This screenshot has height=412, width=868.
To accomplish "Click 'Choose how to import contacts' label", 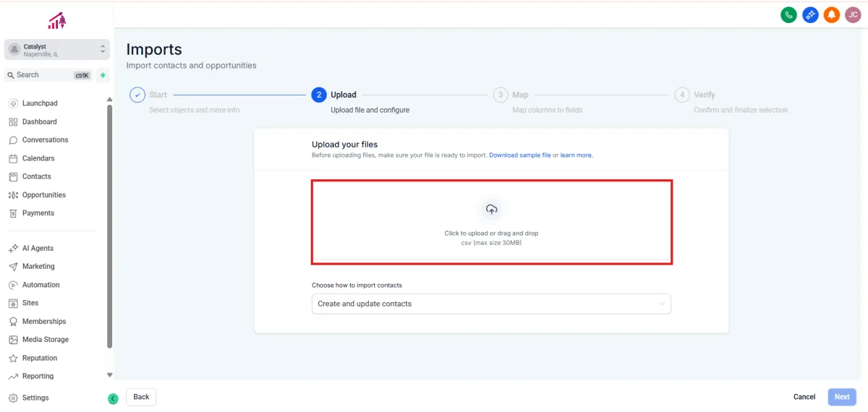I will (357, 285).
